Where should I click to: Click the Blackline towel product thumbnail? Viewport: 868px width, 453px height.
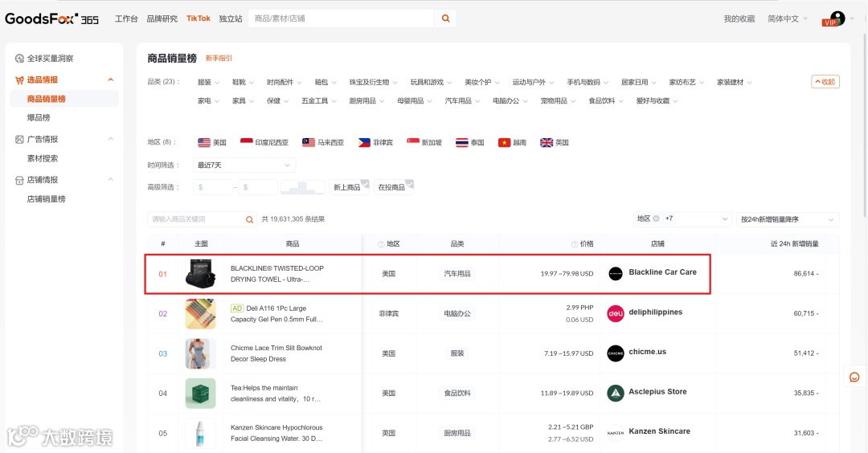coord(200,274)
